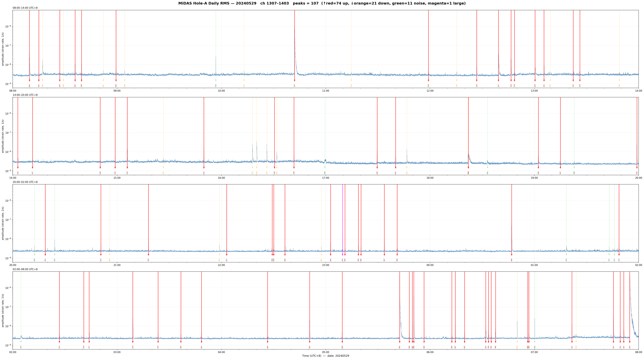Click the green noise marker for peak 010
644x359 pixels.
point(216,80)
